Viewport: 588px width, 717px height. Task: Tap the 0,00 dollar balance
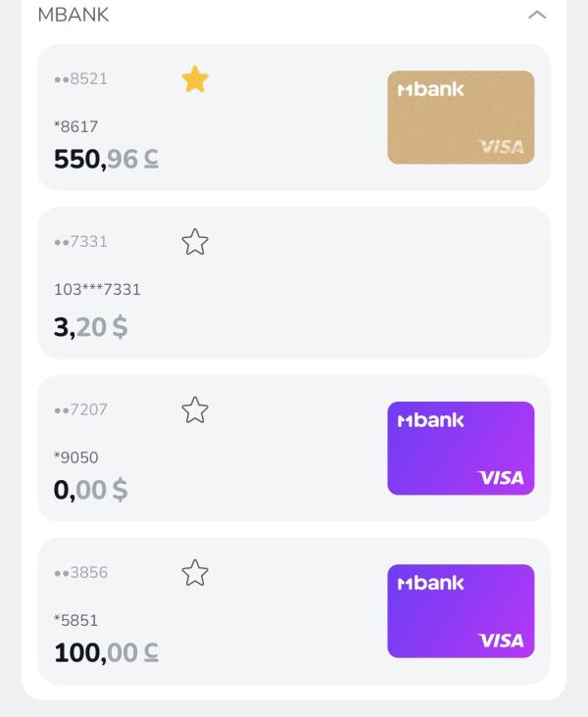(x=90, y=490)
